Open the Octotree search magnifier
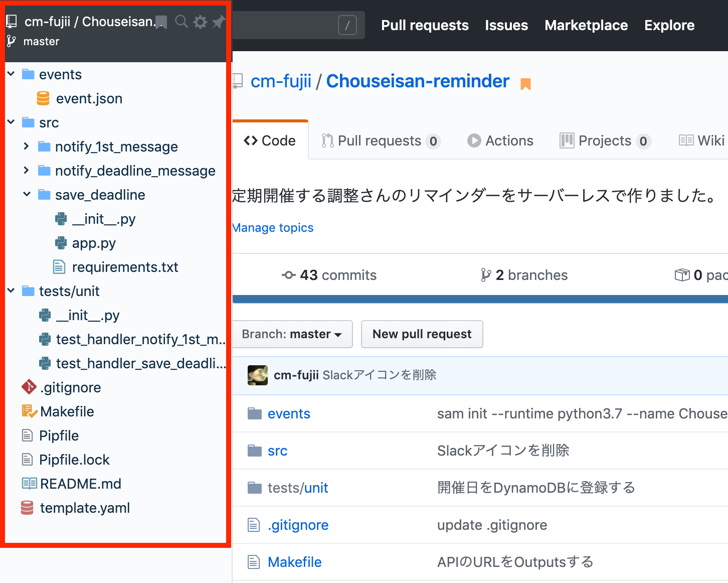This screenshot has height=583, width=728. coord(181,22)
